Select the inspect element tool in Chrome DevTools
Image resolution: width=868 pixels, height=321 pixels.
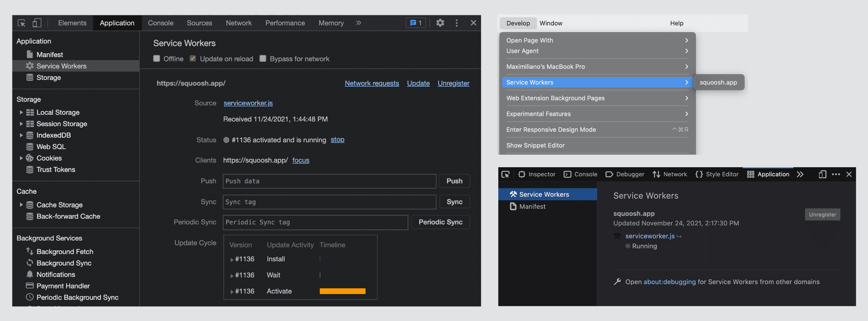pos(22,22)
